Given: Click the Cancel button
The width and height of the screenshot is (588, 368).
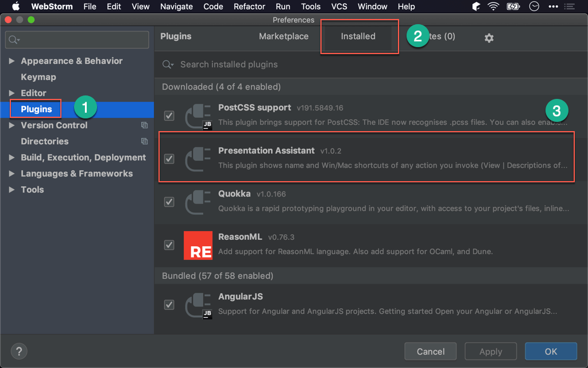Looking at the screenshot, I should pyautogui.click(x=431, y=351).
